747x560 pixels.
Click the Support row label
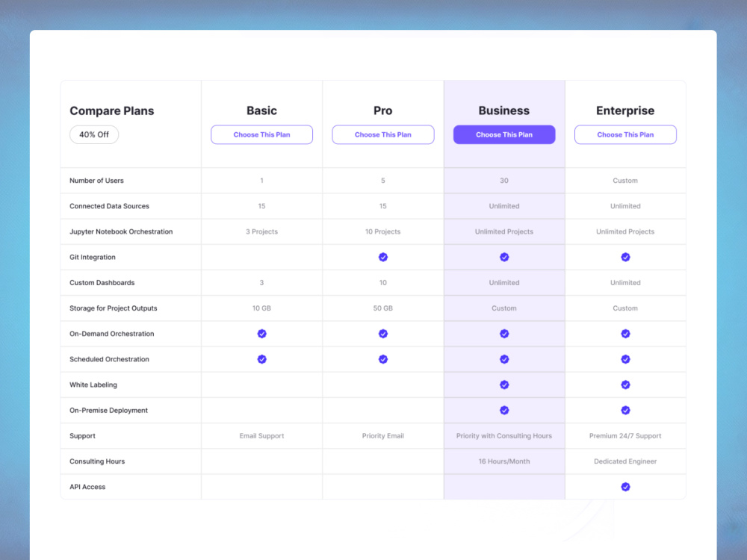click(x=82, y=436)
